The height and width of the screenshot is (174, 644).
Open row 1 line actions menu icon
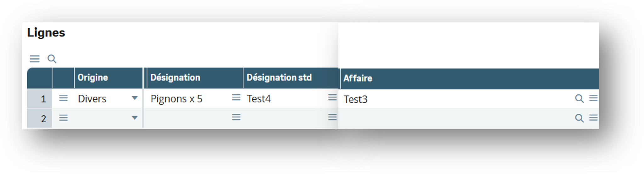pyautogui.click(x=63, y=98)
